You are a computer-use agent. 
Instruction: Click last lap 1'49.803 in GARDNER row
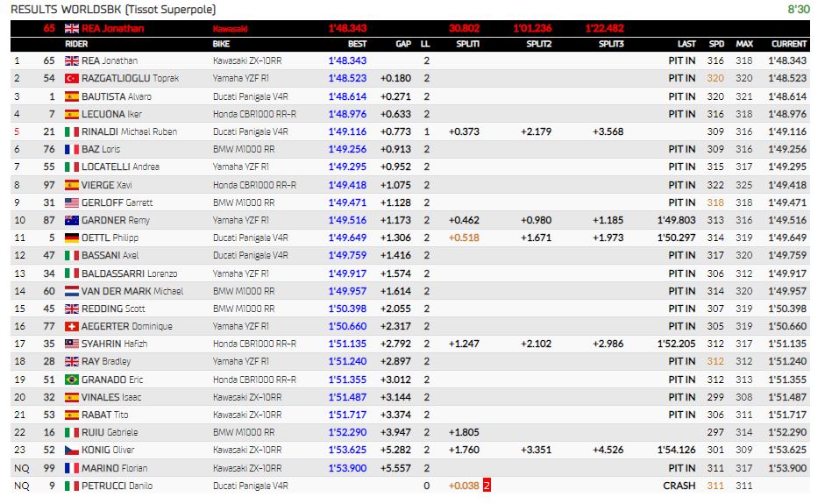click(677, 220)
